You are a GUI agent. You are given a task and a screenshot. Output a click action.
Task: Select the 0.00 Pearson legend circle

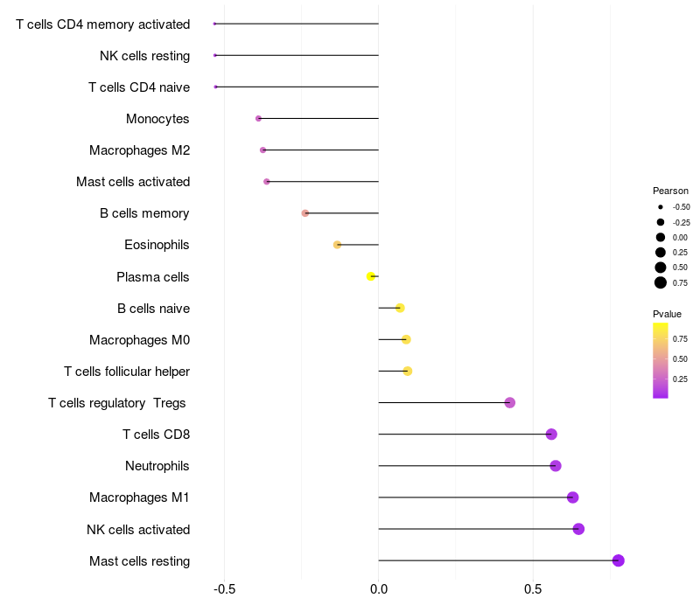661,237
